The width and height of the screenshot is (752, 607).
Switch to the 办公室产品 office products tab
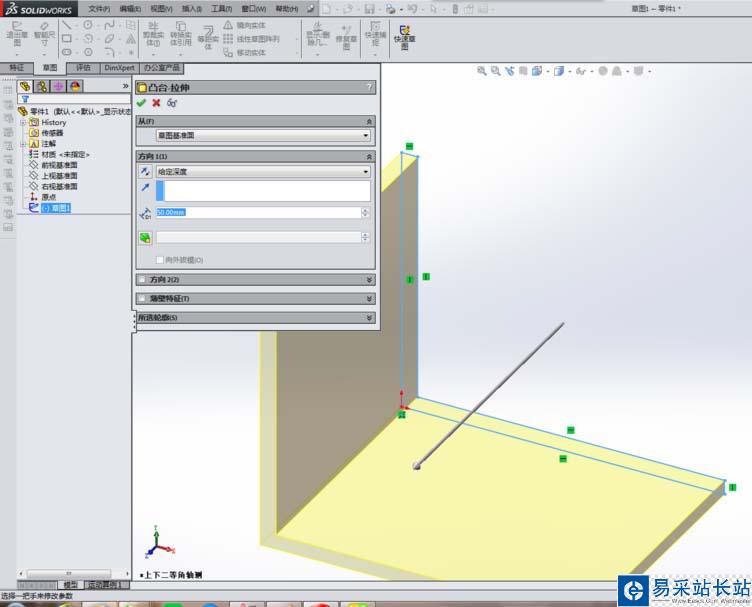(162, 68)
